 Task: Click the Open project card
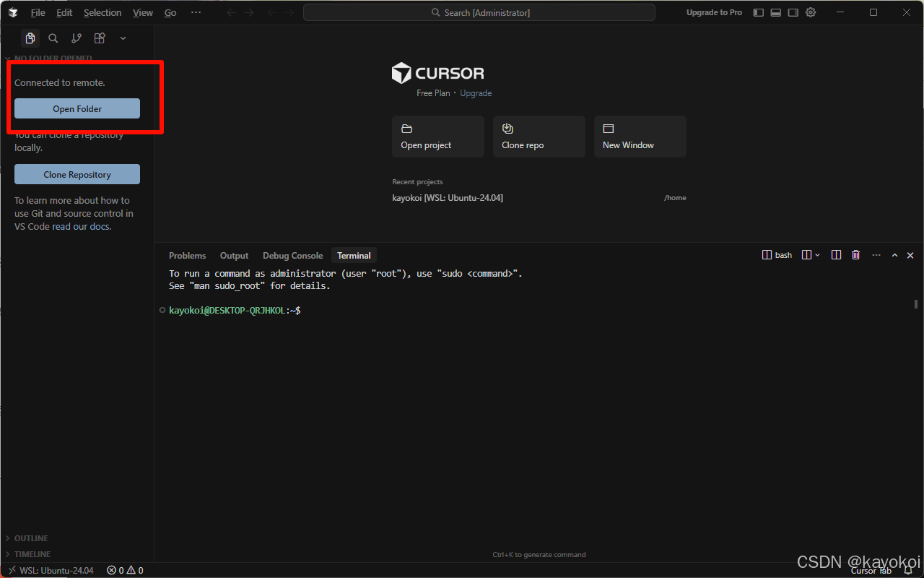[437, 137]
